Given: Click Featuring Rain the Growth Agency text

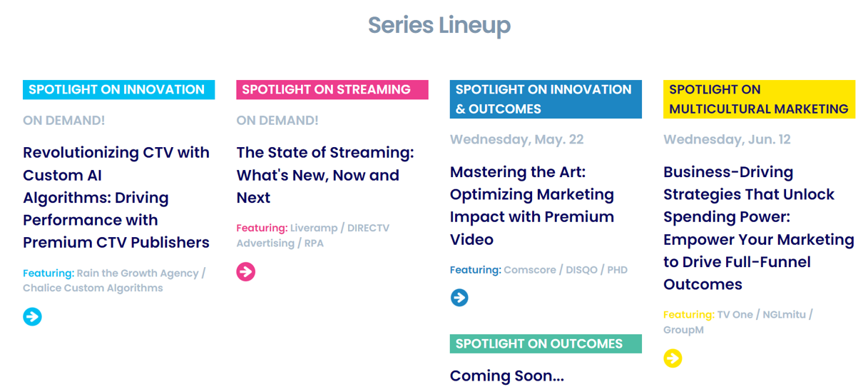Looking at the screenshot, I should pos(114,281).
